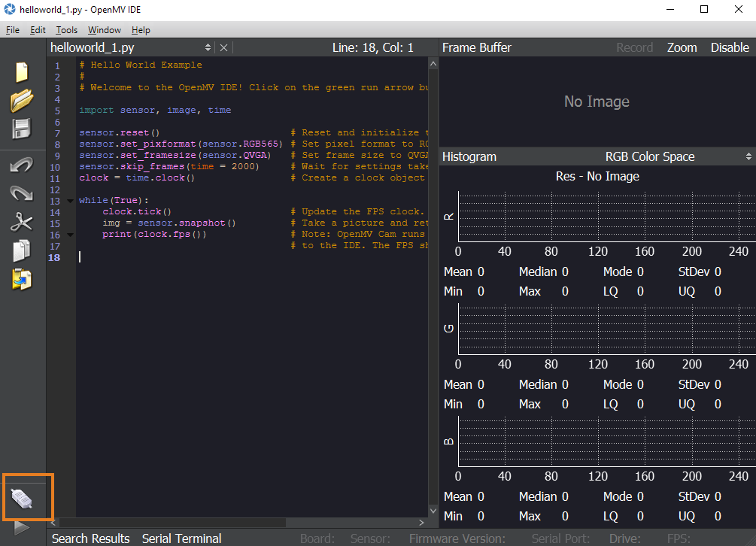Switch to the Search Results tab
Viewport: 756px width, 546px height.
point(90,538)
